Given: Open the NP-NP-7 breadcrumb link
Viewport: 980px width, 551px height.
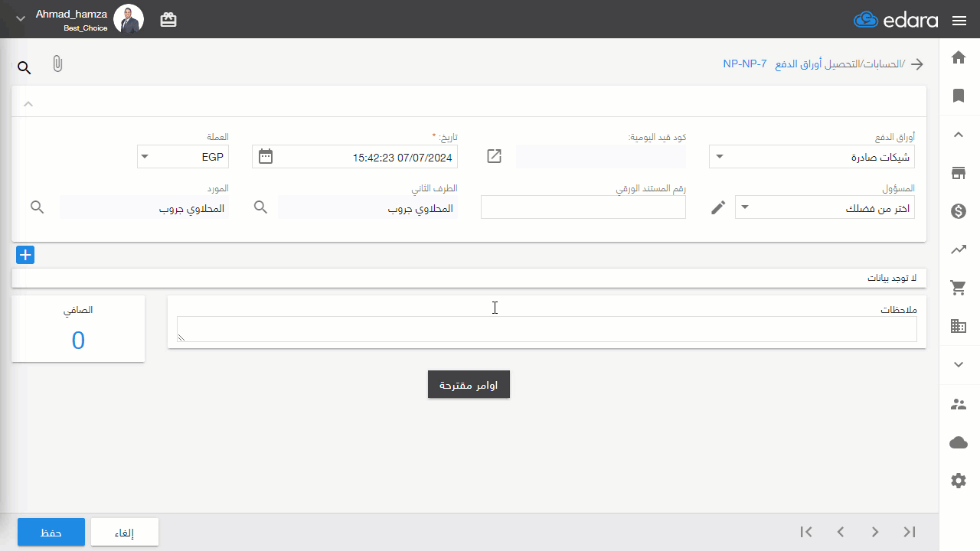Looking at the screenshot, I should [745, 64].
